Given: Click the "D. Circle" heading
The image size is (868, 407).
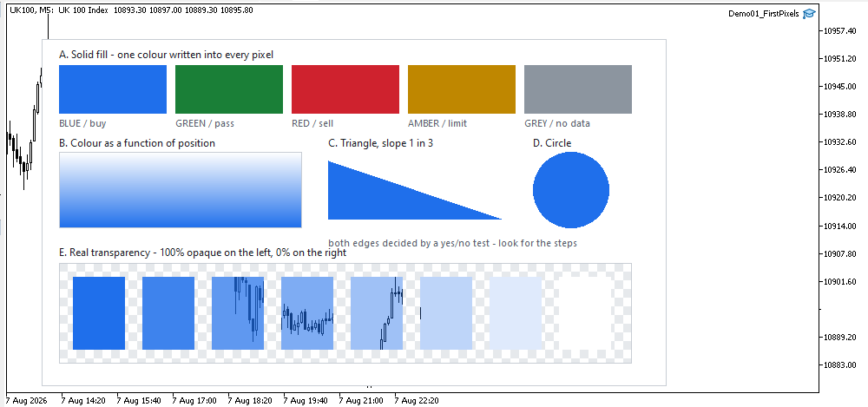Looking at the screenshot, I should 552,143.
